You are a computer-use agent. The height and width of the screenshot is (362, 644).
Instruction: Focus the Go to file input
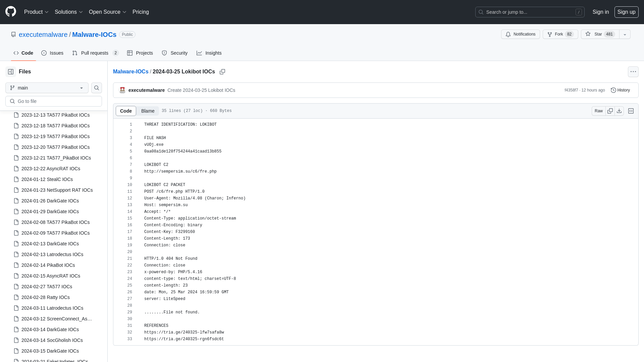[x=54, y=101]
